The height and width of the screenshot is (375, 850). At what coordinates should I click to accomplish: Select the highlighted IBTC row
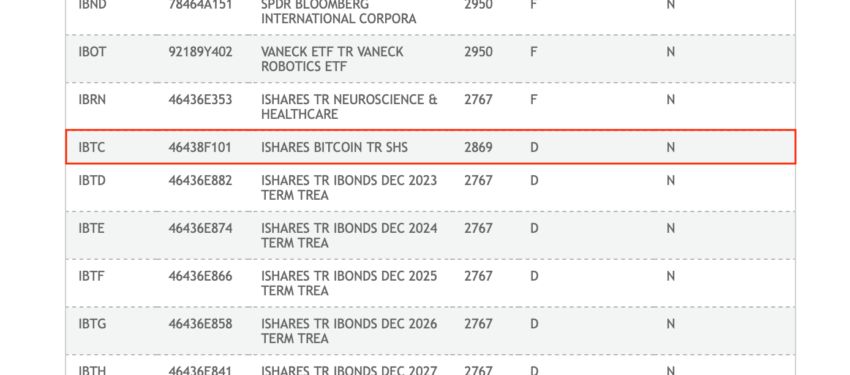430,147
